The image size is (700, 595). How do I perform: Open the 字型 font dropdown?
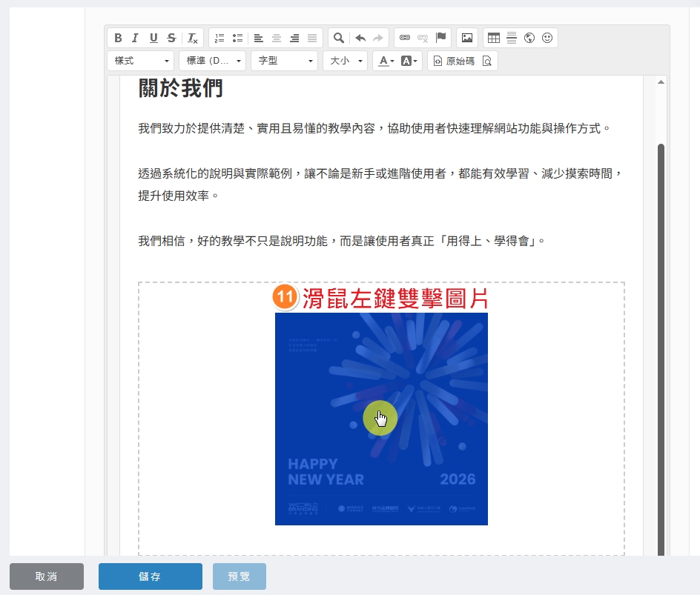(x=284, y=61)
